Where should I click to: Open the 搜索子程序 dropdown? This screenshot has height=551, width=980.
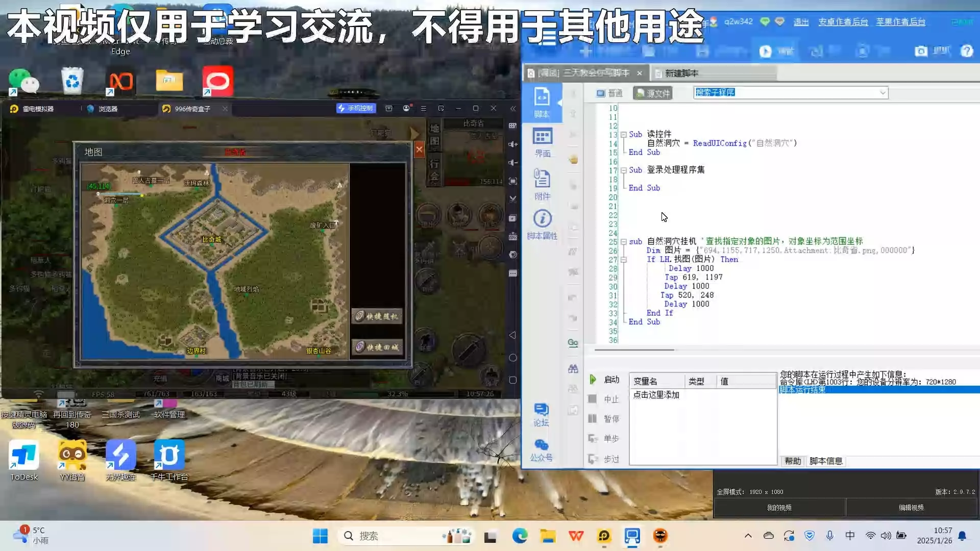883,92
